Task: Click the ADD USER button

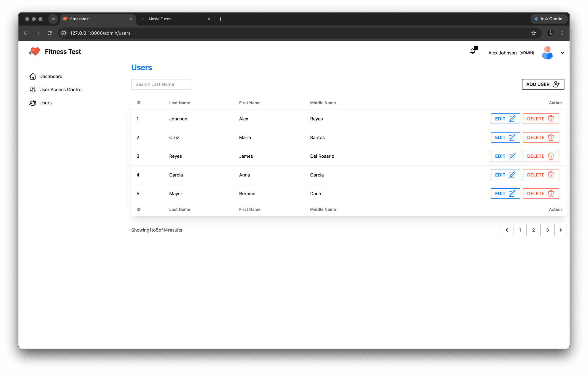Action: 543,84
